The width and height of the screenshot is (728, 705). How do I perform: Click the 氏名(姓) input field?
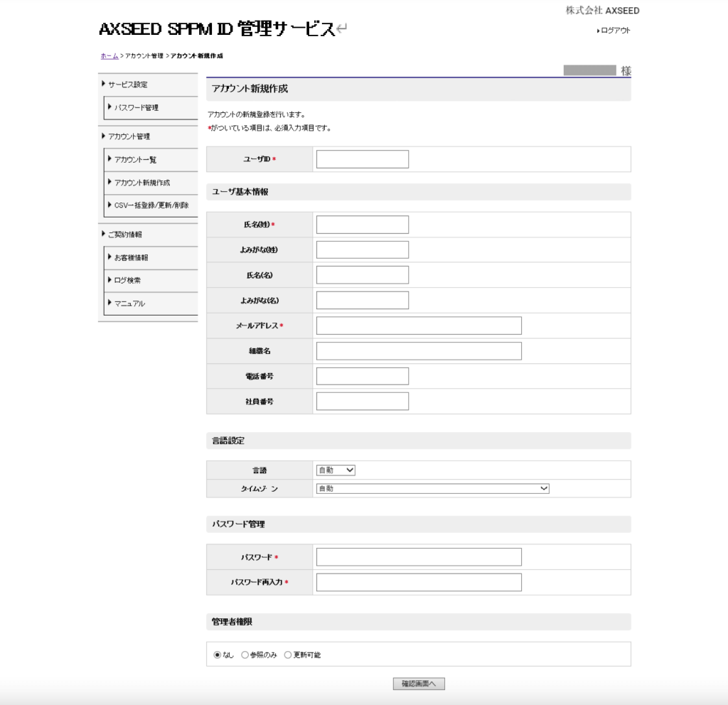click(363, 225)
